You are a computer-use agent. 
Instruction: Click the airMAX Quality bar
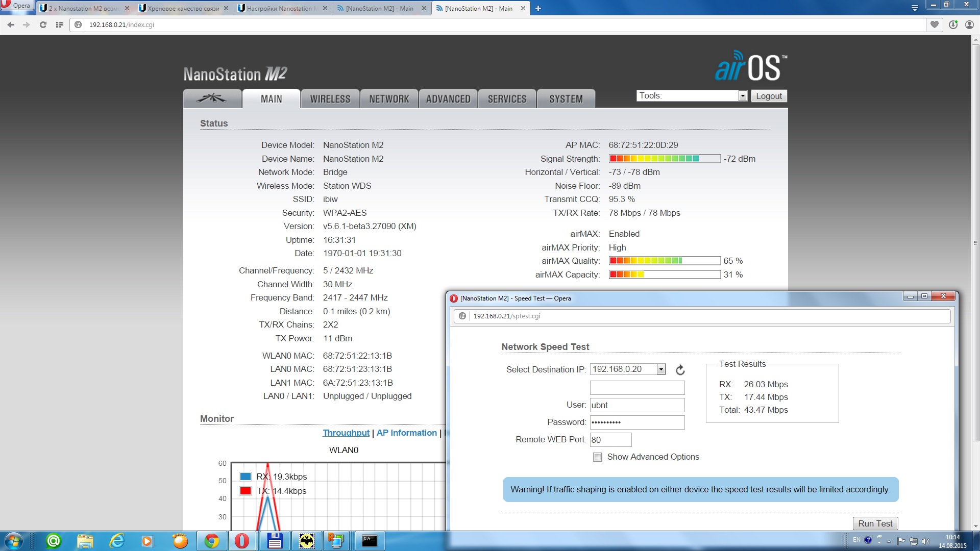(665, 261)
